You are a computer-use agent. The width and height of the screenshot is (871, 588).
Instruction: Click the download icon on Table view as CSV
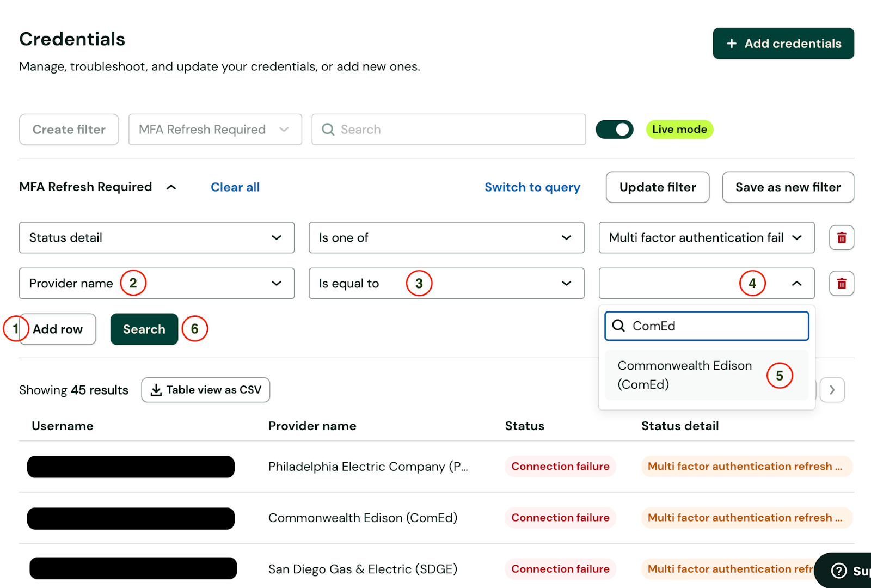point(156,390)
